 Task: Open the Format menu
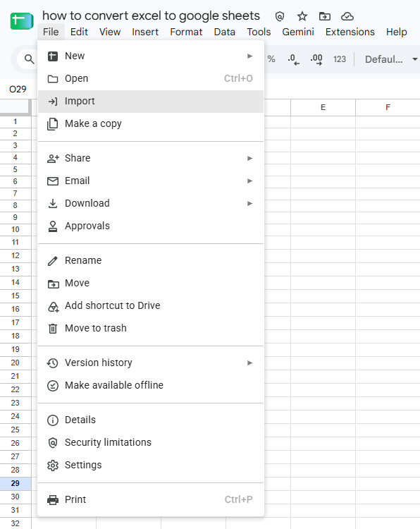[x=186, y=32]
